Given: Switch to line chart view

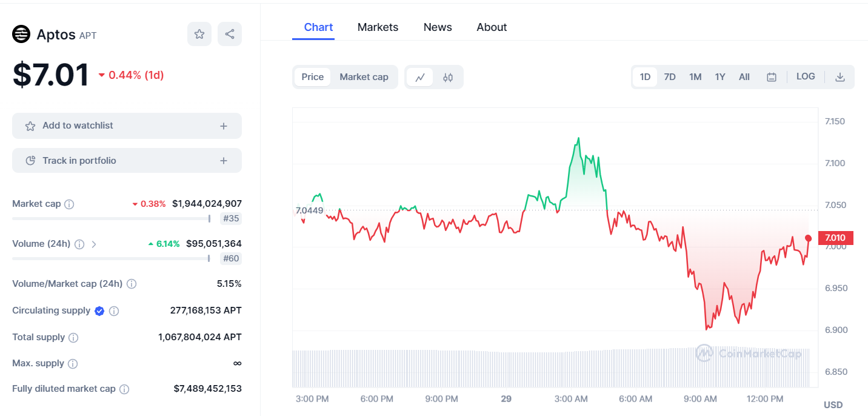Looking at the screenshot, I should [x=420, y=77].
